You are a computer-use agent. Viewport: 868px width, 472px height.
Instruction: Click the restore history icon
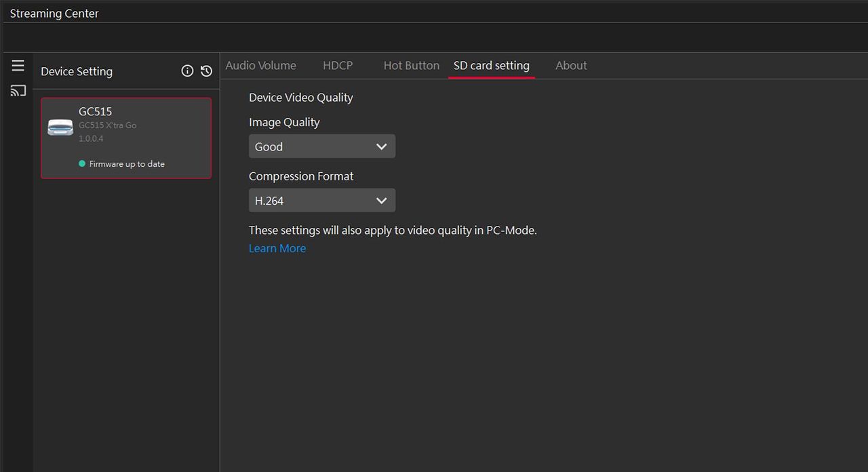pos(206,71)
